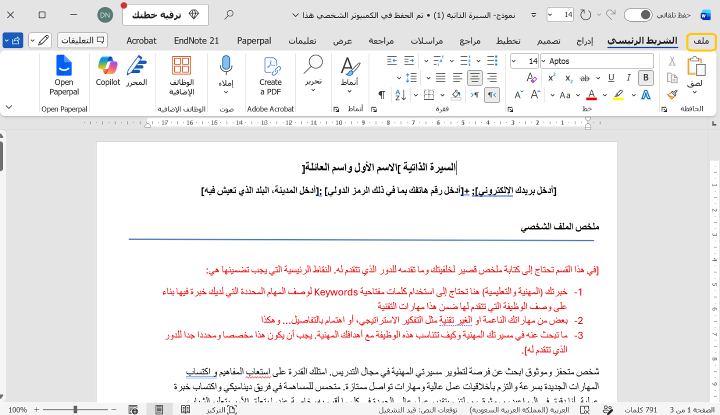This screenshot has width=720, height=415.
Task: Click zoom level 100% percentage
Action: click(17, 409)
